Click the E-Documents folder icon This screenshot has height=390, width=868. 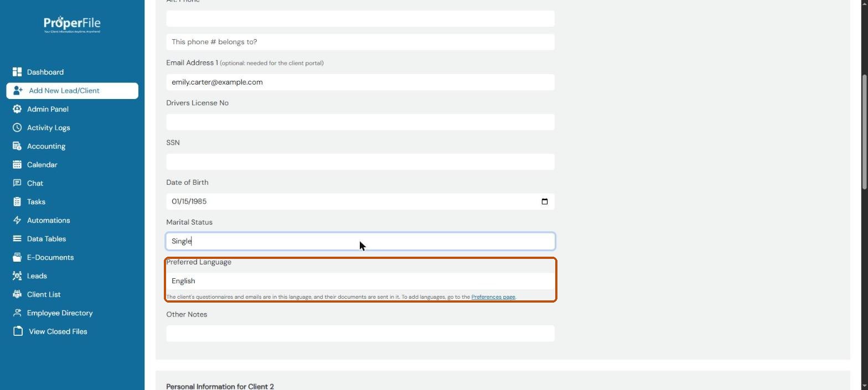[x=17, y=257]
